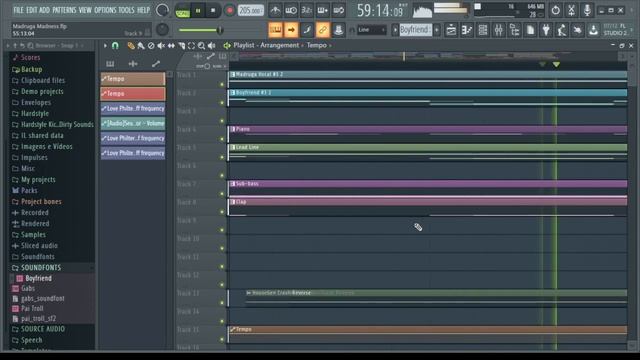Open the FILE menu
The height and width of the screenshot is (360, 640).
18,10
